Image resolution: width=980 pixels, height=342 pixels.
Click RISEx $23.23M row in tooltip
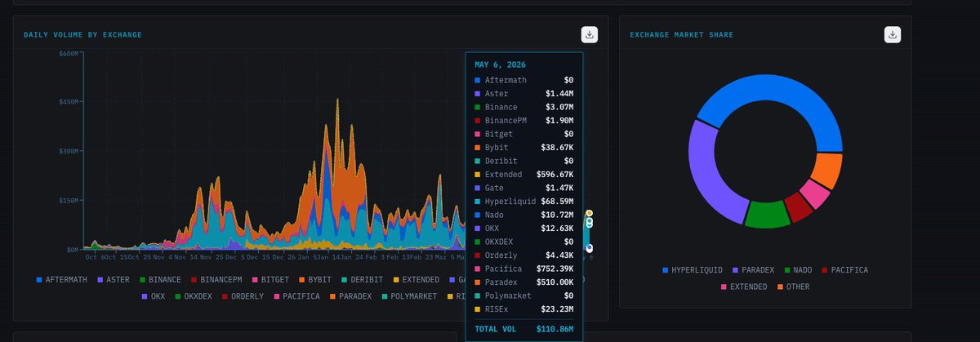[523, 309]
